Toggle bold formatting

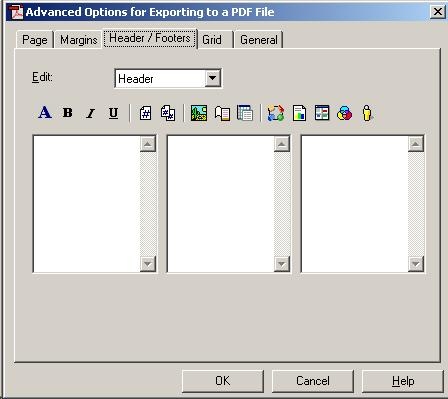(68, 113)
